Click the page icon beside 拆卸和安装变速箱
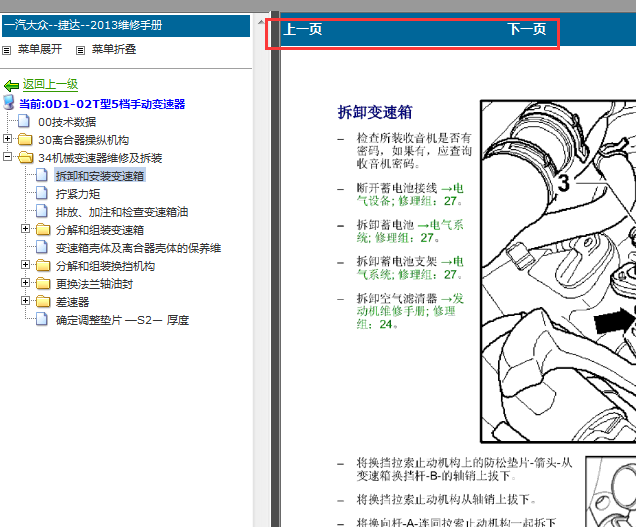This screenshot has height=527, width=636. pos(42,175)
